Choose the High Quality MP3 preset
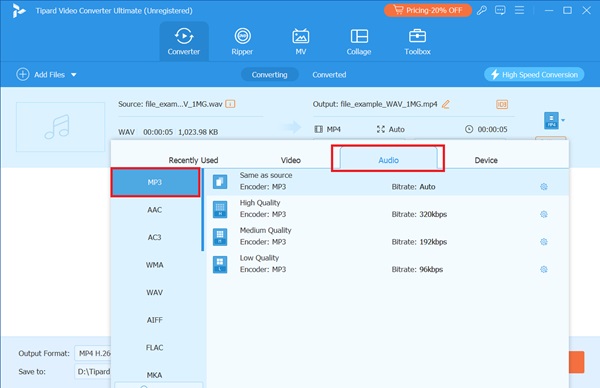600x388 pixels. click(388, 209)
